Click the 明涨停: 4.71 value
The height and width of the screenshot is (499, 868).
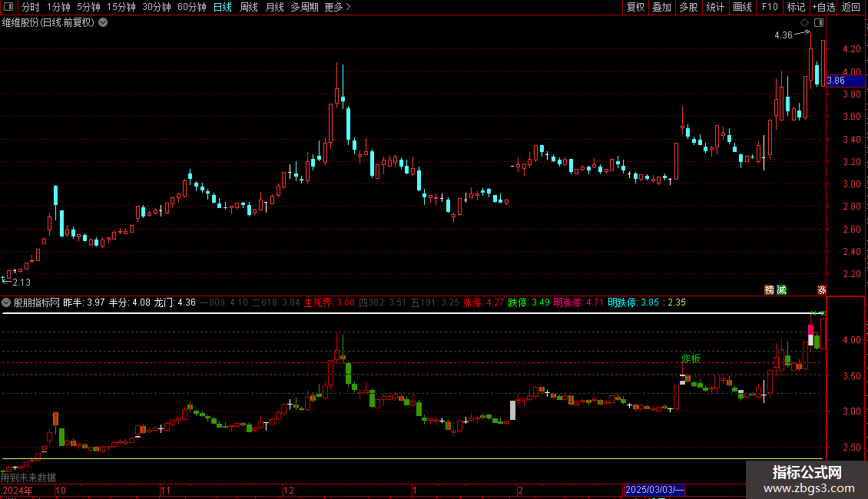578,302
